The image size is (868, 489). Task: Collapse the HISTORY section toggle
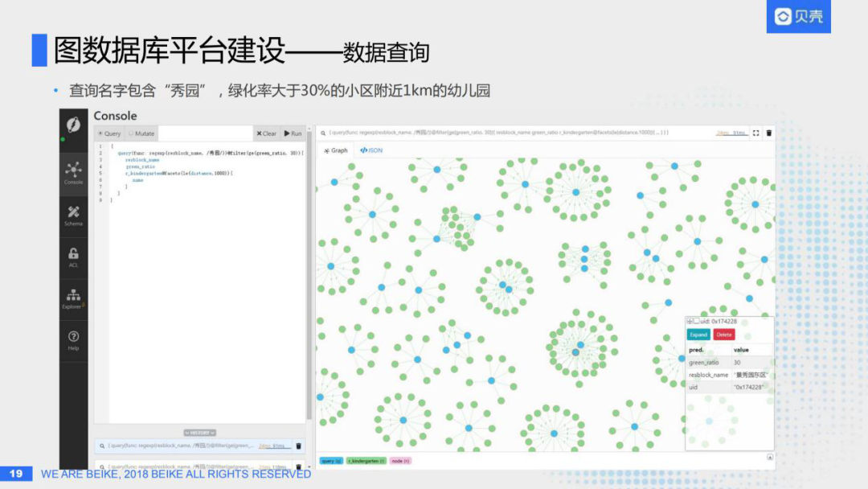[200, 433]
